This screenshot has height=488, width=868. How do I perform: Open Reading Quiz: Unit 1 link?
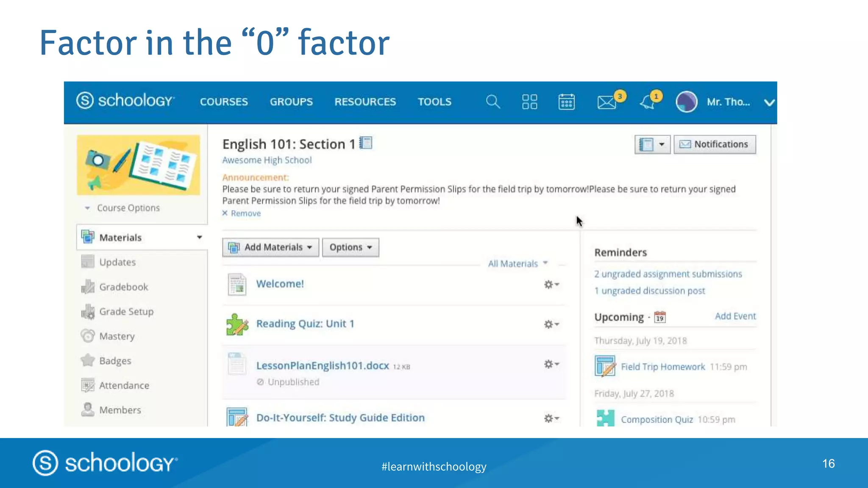click(305, 324)
